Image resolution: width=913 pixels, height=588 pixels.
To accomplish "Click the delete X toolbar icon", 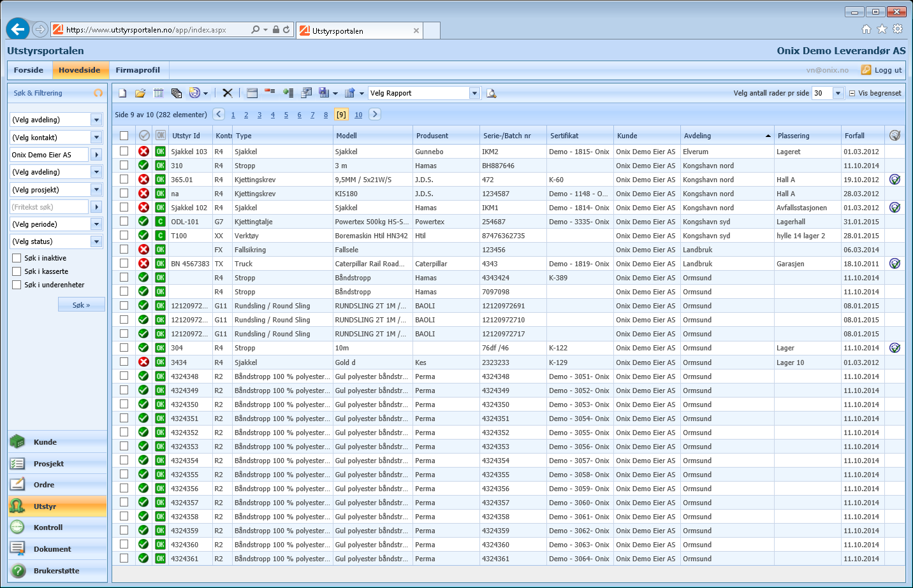I will click(228, 93).
